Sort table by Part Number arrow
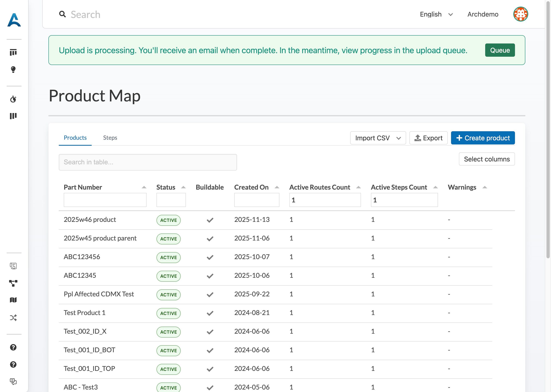Viewport: 551px width, 392px height. pyautogui.click(x=144, y=187)
